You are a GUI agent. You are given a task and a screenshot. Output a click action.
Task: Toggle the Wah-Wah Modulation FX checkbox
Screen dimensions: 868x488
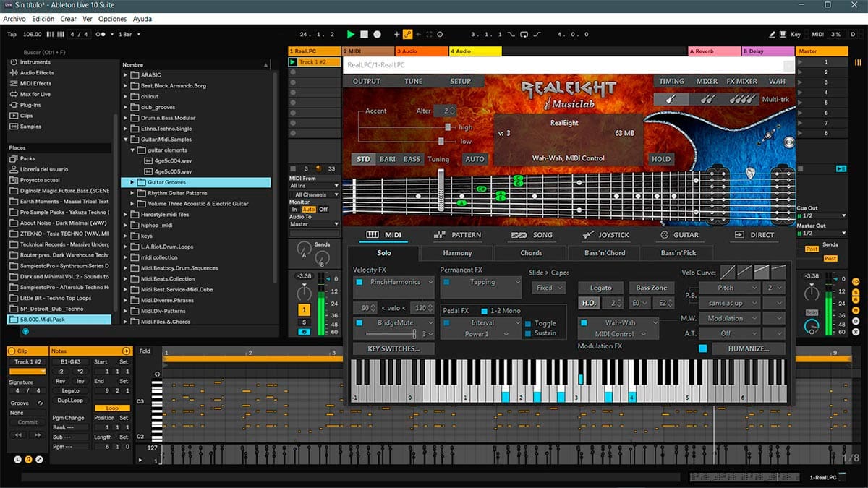point(584,322)
